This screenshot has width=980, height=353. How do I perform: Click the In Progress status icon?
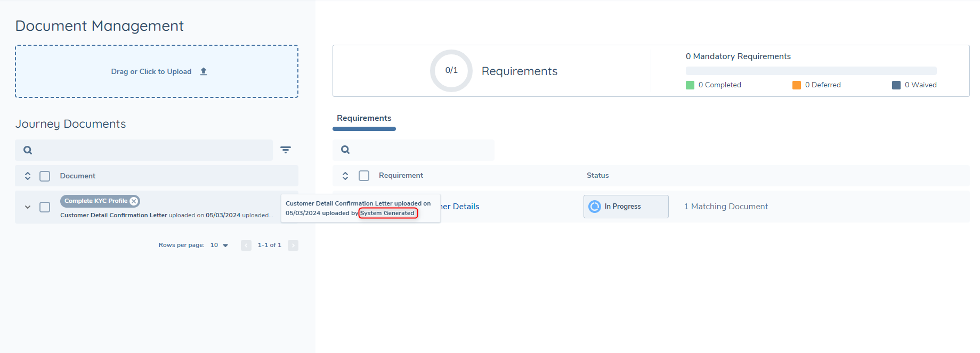point(595,207)
